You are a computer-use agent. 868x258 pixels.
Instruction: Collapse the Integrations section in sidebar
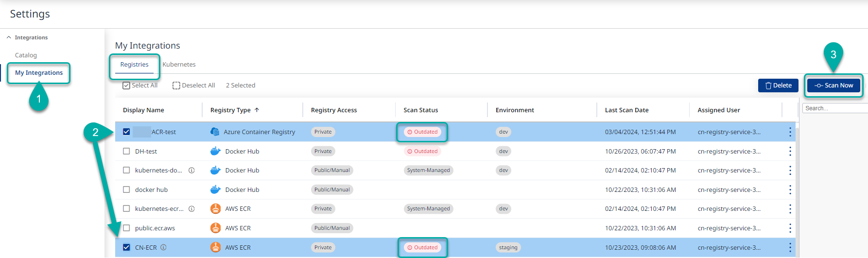(9, 37)
